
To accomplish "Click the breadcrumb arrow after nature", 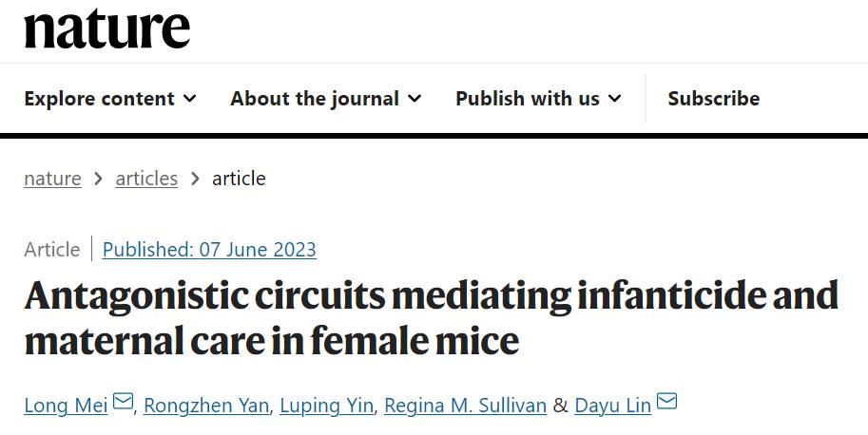I will click(x=99, y=179).
